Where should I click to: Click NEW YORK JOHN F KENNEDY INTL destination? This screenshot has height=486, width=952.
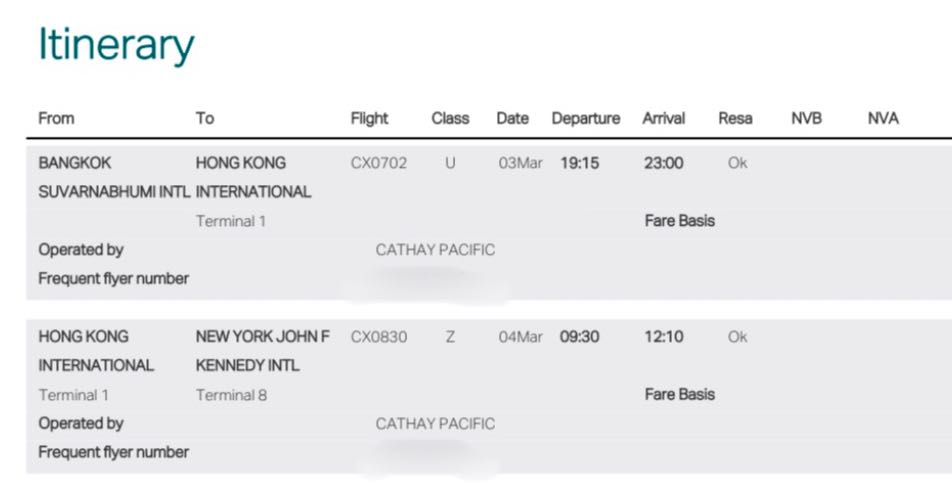(x=263, y=351)
